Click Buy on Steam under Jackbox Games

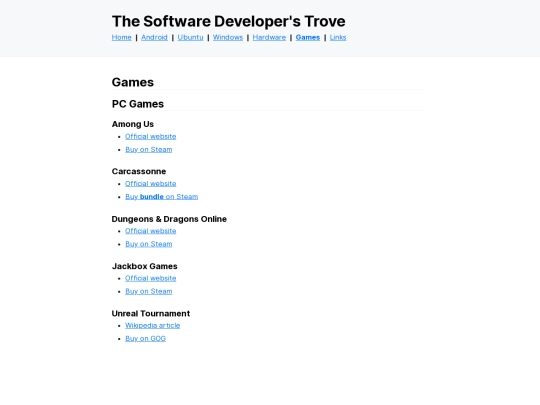click(149, 291)
